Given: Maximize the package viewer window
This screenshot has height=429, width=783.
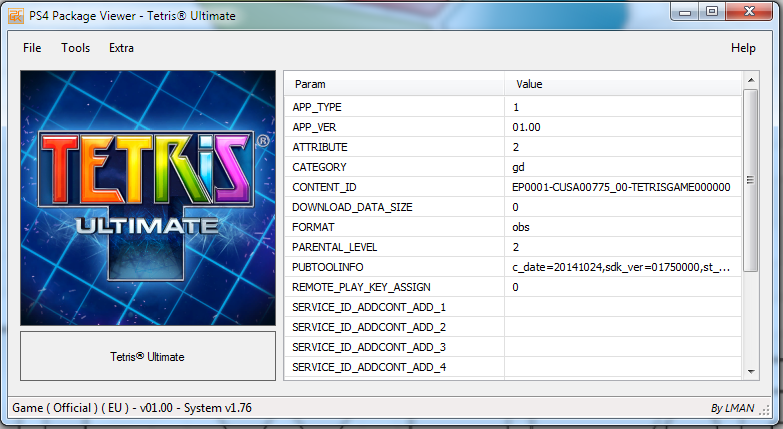Looking at the screenshot, I should (711, 11).
